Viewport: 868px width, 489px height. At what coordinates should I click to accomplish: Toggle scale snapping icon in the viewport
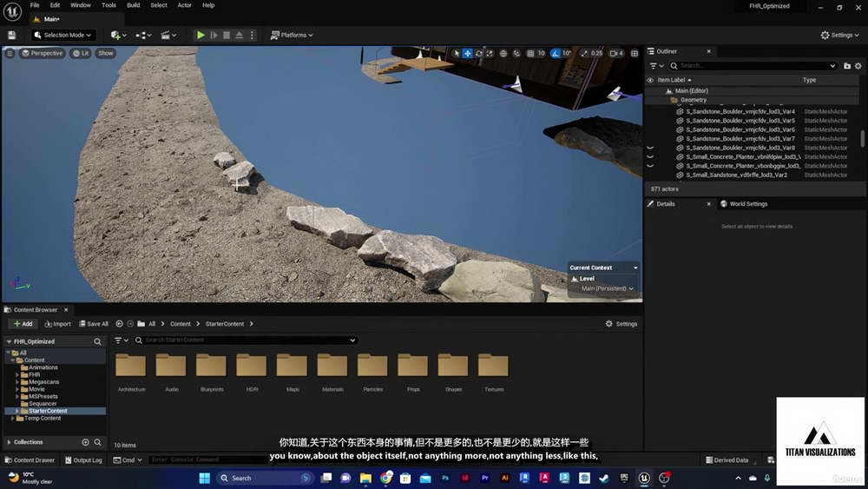(584, 53)
